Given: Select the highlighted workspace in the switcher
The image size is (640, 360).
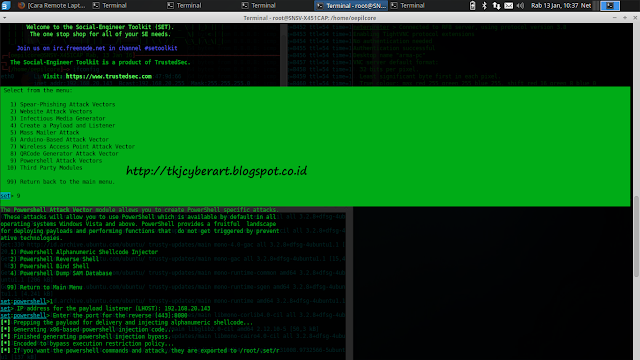Looking at the screenshot, I should click(x=610, y=5).
